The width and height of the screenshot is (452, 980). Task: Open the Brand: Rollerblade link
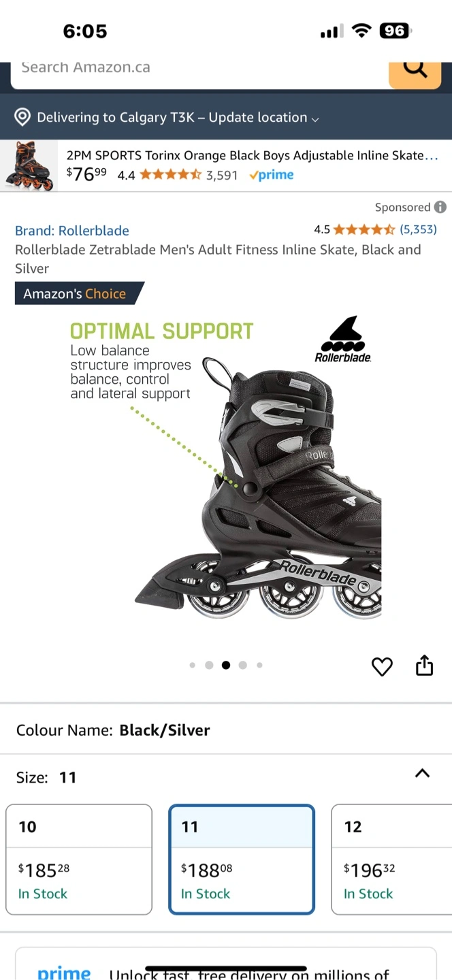click(72, 231)
